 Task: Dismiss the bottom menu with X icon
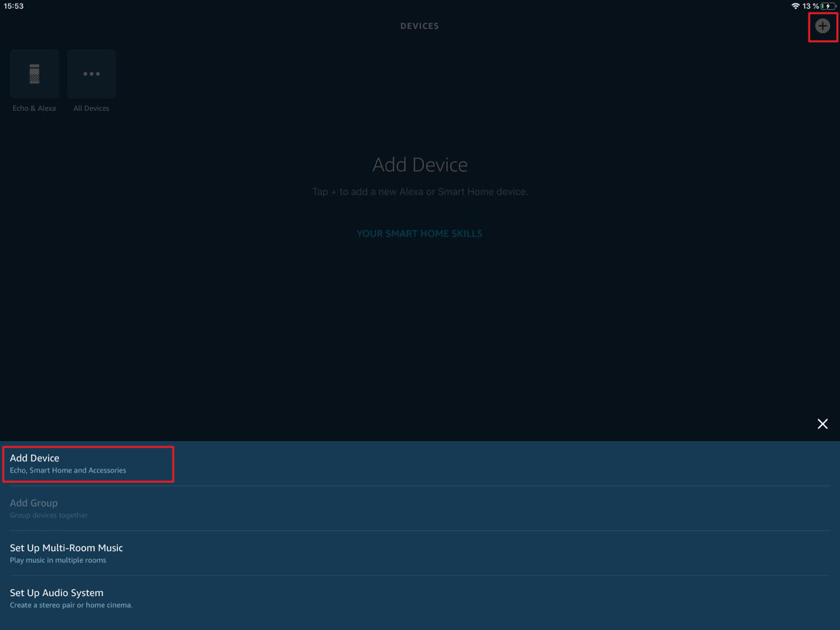pos(822,424)
